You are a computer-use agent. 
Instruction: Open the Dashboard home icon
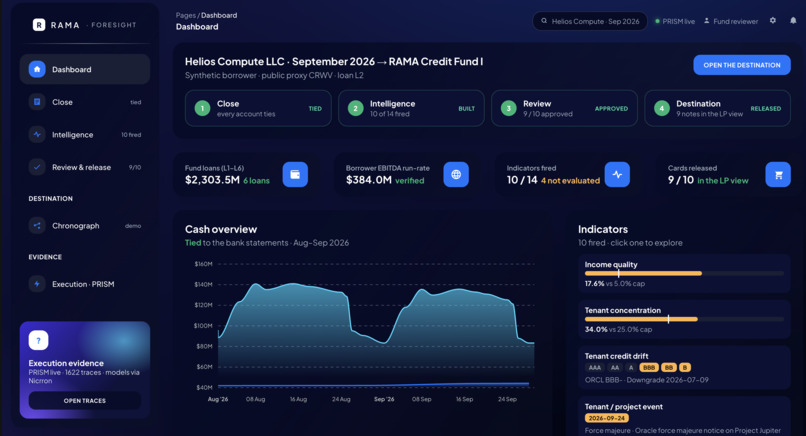pos(37,69)
